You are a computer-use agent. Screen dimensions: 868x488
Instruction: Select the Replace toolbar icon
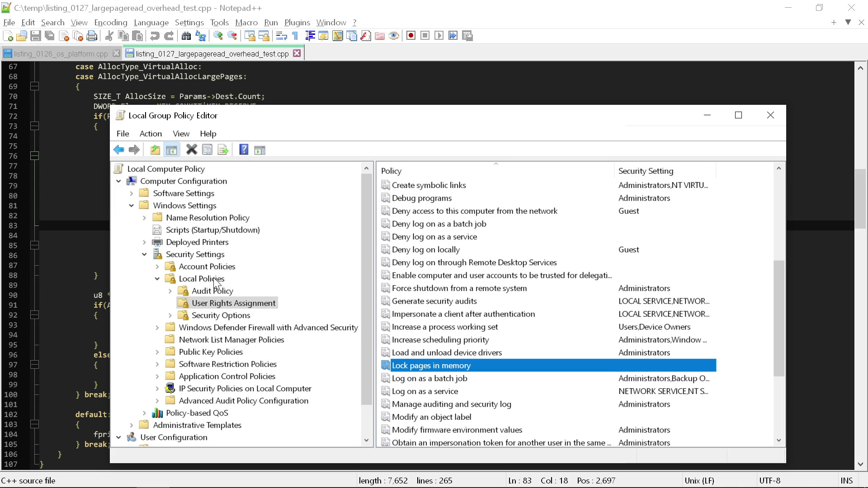[201, 36]
